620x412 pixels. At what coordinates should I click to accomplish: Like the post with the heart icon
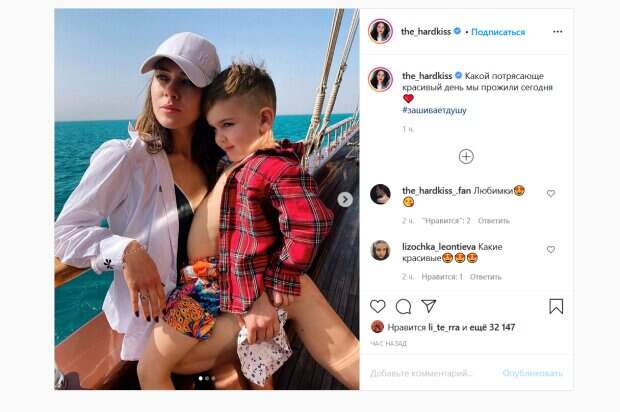(x=378, y=306)
